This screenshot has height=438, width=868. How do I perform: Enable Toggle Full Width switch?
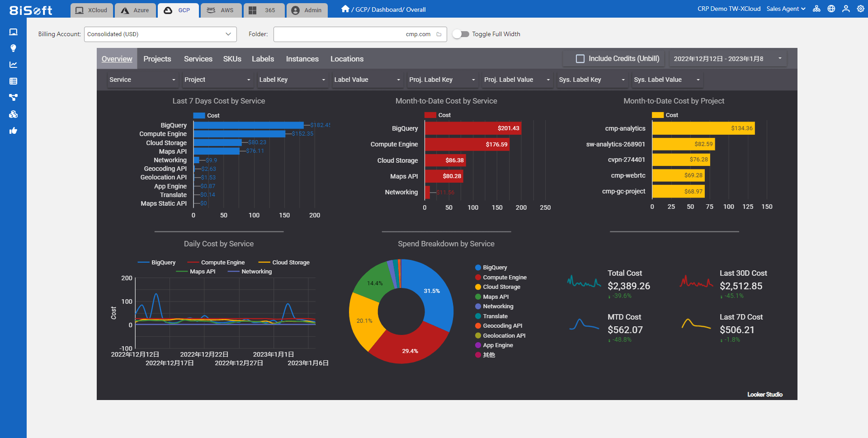point(461,34)
